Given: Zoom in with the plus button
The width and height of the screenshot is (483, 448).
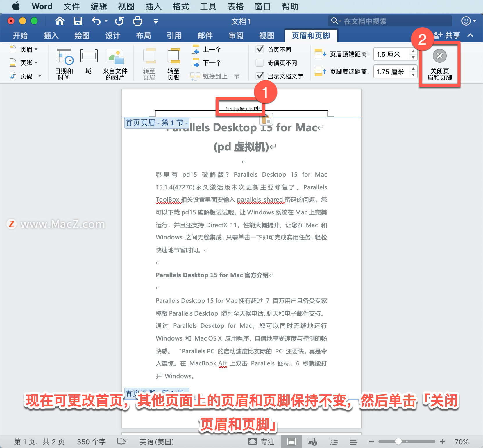Looking at the screenshot, I should (442, 442).
